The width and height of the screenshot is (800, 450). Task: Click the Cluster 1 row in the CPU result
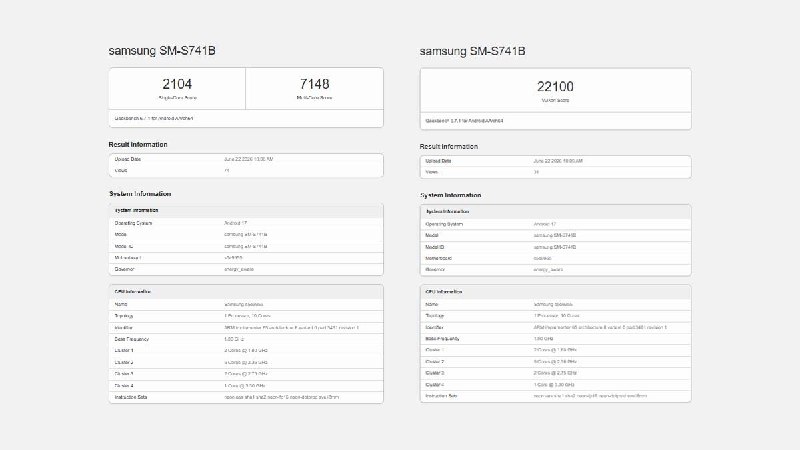pos(246,351)
